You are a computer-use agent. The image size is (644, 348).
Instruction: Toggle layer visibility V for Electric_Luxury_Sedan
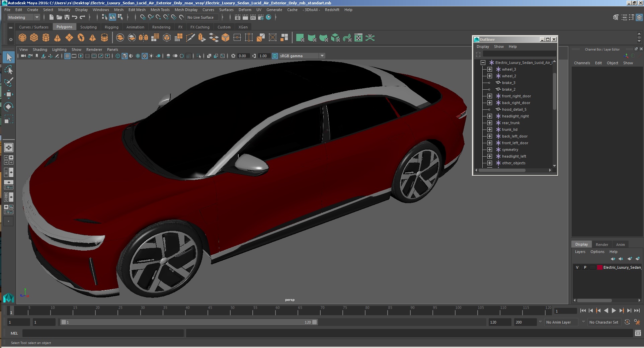pyautogui.click(x=577, y=267)
